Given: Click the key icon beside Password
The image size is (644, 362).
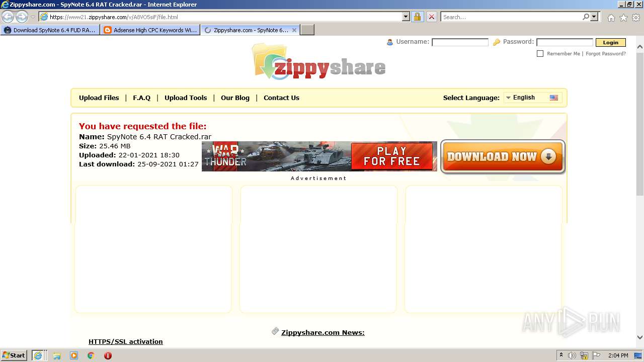Looking at the screenshot, I should [x=497, y=42].
